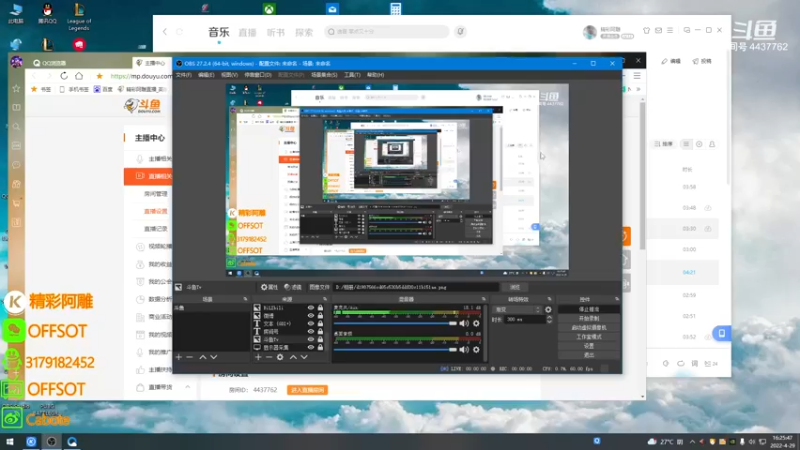
Task: Open settings gear of the 麦克风/Aux mixer track
Action: point(476,323)
